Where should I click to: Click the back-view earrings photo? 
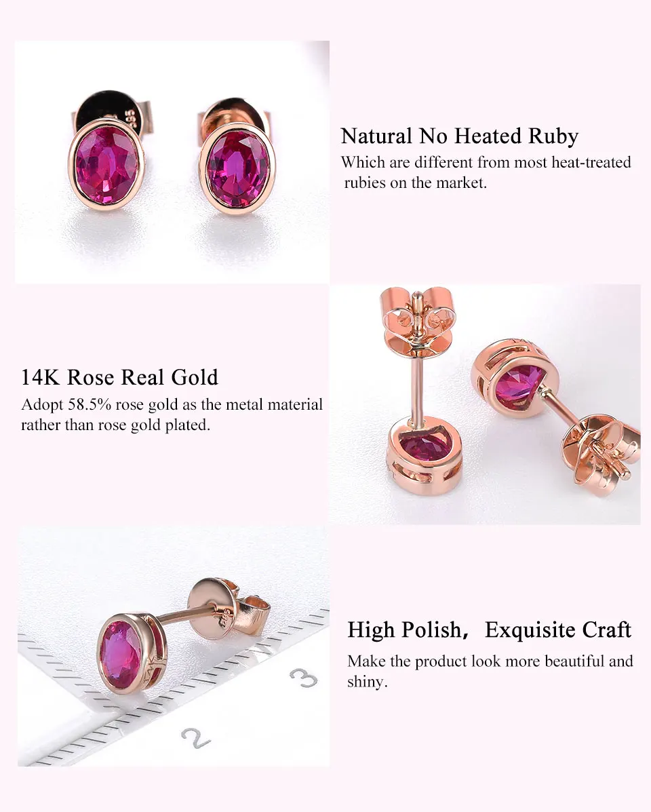485,404
